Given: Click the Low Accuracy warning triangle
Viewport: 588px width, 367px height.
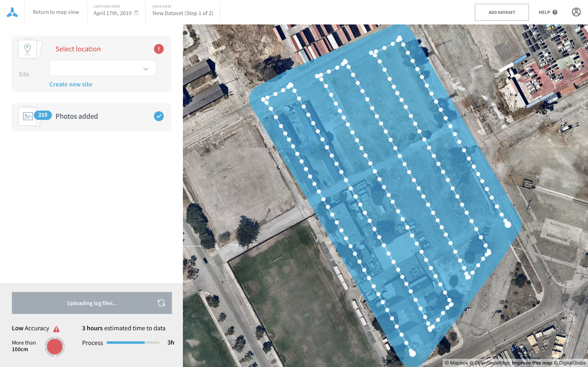Looking at the screenshot, I should (56, 329).
